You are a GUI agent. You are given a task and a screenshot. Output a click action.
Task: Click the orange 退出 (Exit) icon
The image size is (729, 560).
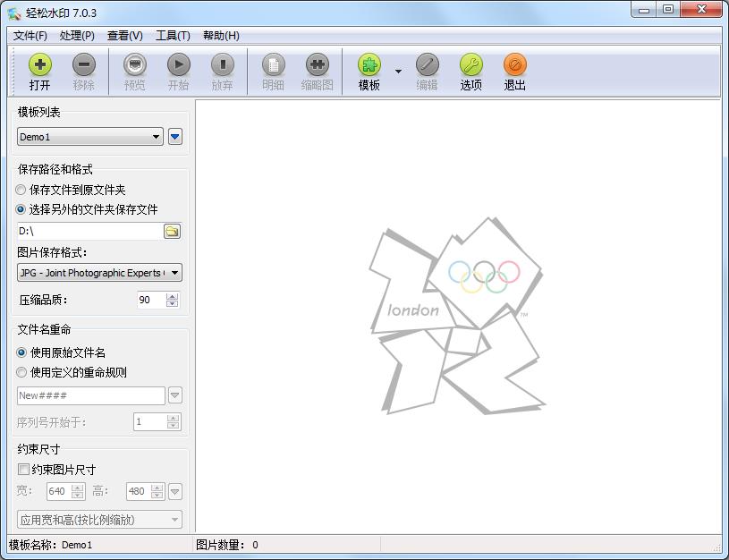coord(514,64)
